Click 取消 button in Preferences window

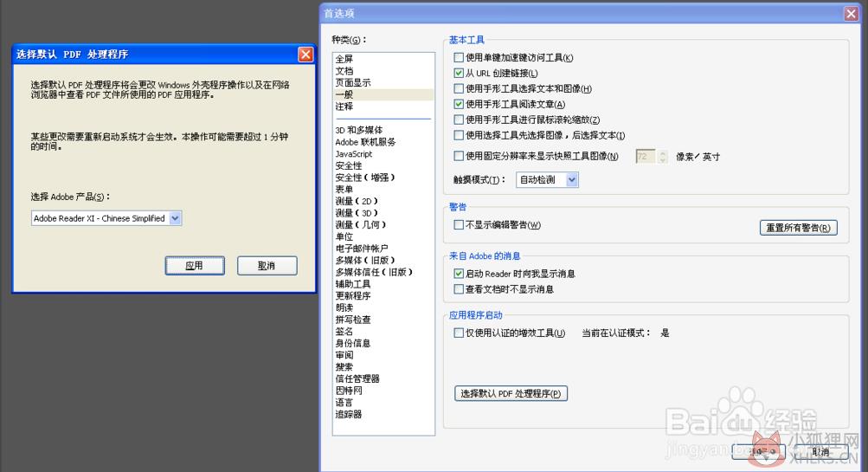821,451
